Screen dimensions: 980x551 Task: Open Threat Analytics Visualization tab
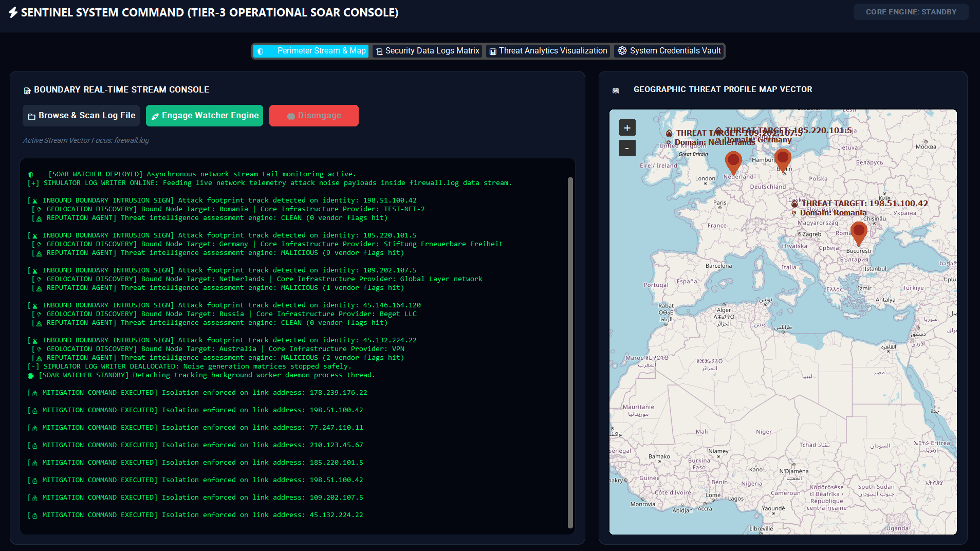(x=548, y=51)
